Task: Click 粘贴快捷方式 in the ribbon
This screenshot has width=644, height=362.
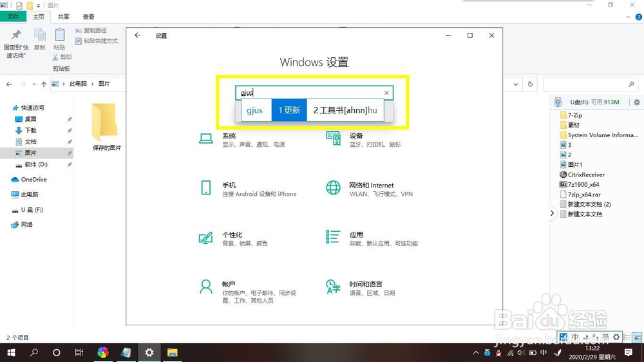Action: pyautogui.click(x=97, y=41)
